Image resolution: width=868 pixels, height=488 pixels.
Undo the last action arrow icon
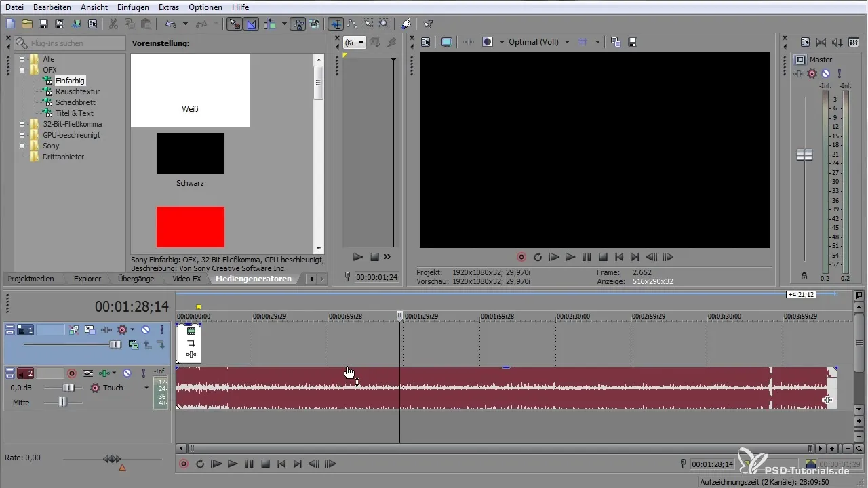pyautogui.click(x=170, y=24)
